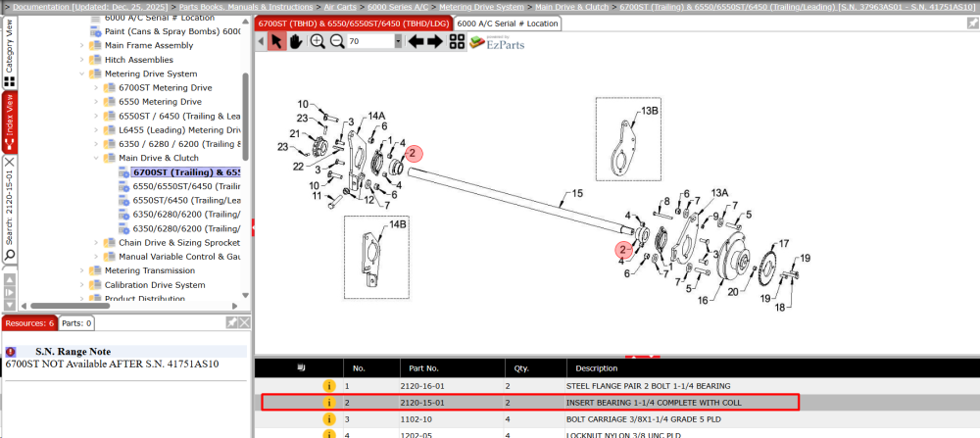
Task: Click the Paint (Cans & Spray Bombs) page icon
Action: tap(96, 31)
